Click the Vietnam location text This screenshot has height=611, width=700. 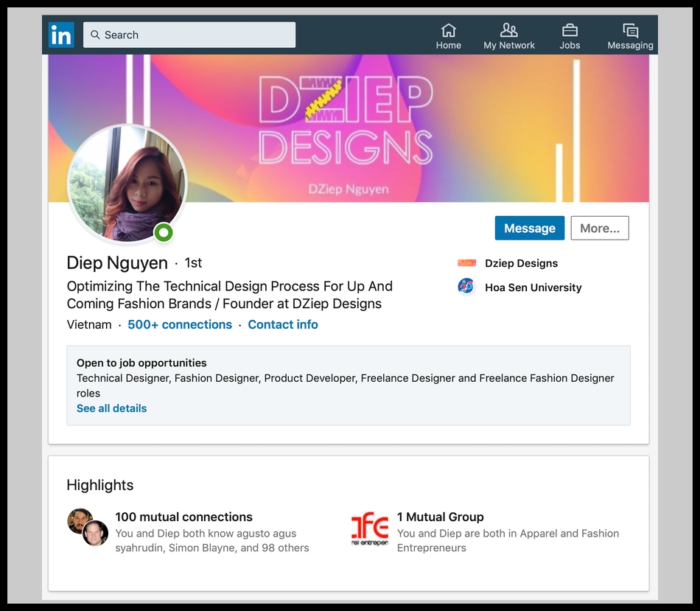pos(89,324)
